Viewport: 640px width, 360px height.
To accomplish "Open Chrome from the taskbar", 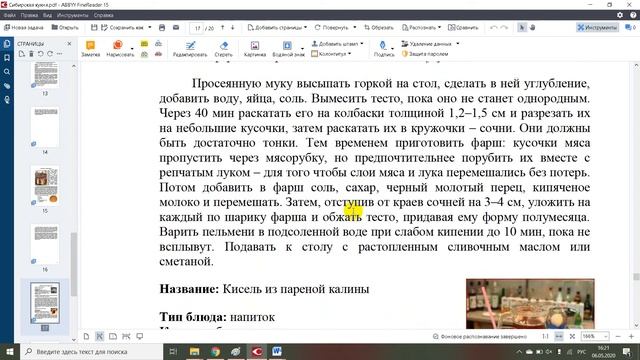I will [x=215, y=351].
